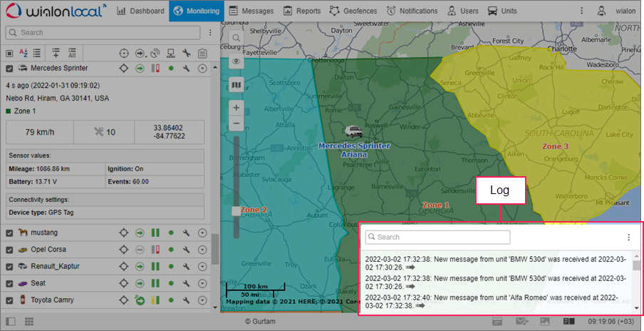This screenshot has height=331, width=644.
Task: Click the clipboard icon in list header
Action: [202, 54]
